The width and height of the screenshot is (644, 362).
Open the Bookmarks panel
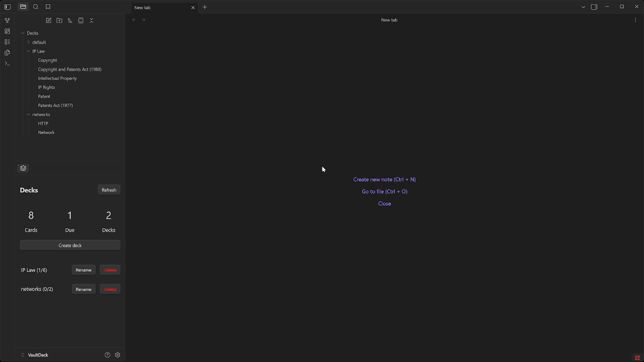[x=47, y=7]
